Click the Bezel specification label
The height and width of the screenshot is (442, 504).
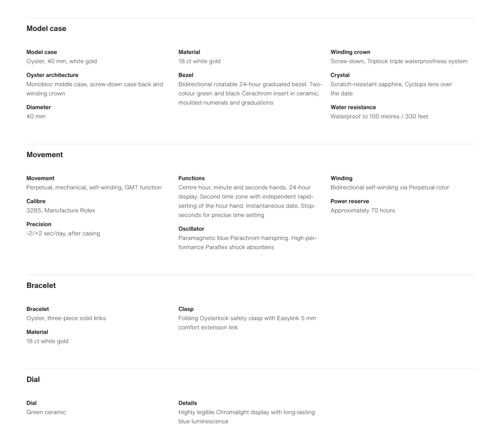[x=185, y=75]
